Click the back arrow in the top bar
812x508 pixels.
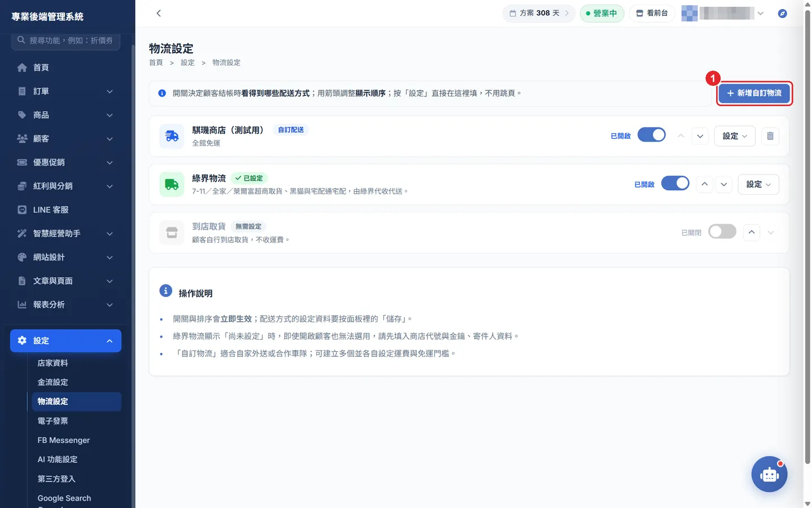click(x=158, y=13)
